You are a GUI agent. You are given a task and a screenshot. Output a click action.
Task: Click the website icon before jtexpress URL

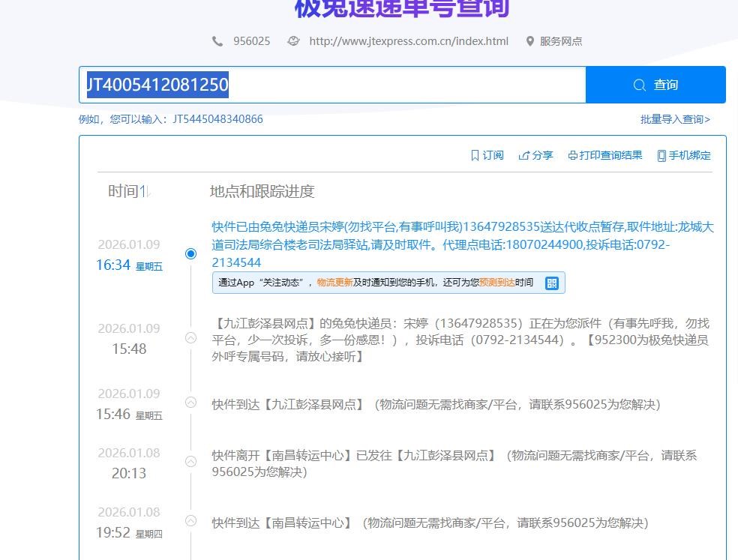(294, 41)
